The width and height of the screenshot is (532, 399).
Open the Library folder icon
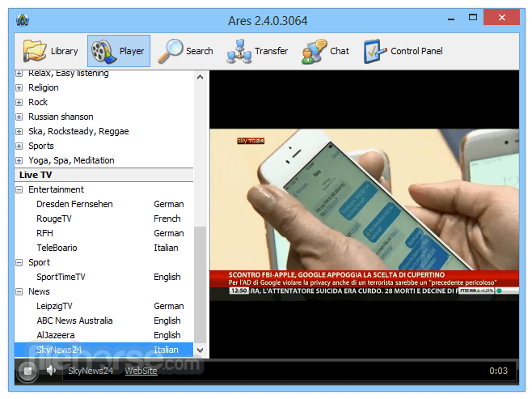(34, 51)
